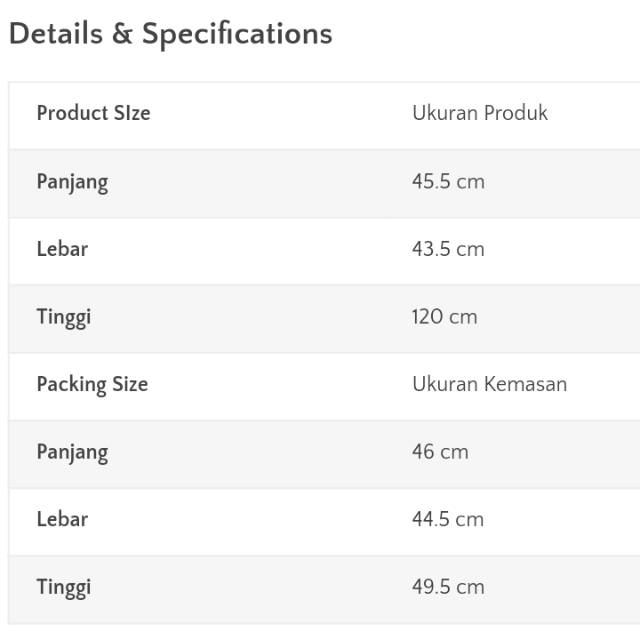Screen dimensions: 640x625
Task: Select the Panjang label under Product Size
Action: pos(72,182)
